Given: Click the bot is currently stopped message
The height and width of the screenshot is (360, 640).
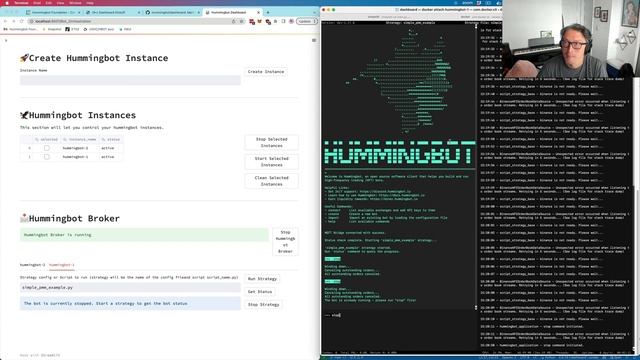Looking at the screenshot, I should pyautogui.click(x=130, y=304).
